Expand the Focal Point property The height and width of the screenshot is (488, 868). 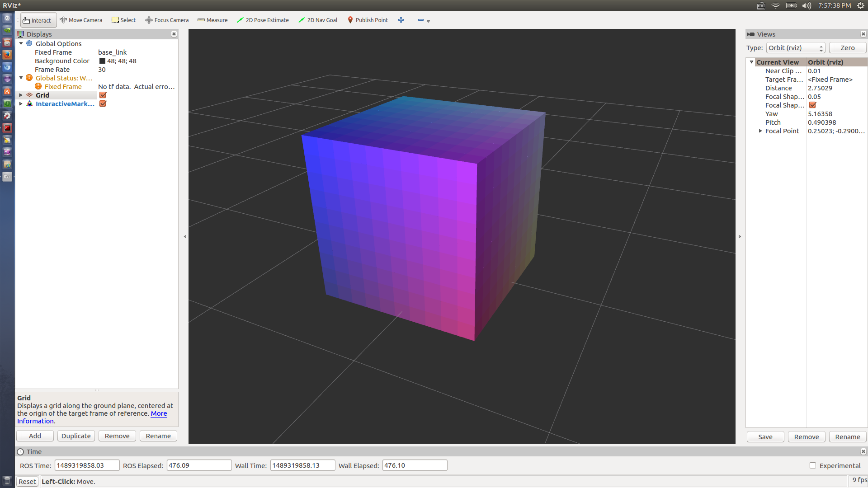(760, 131)
